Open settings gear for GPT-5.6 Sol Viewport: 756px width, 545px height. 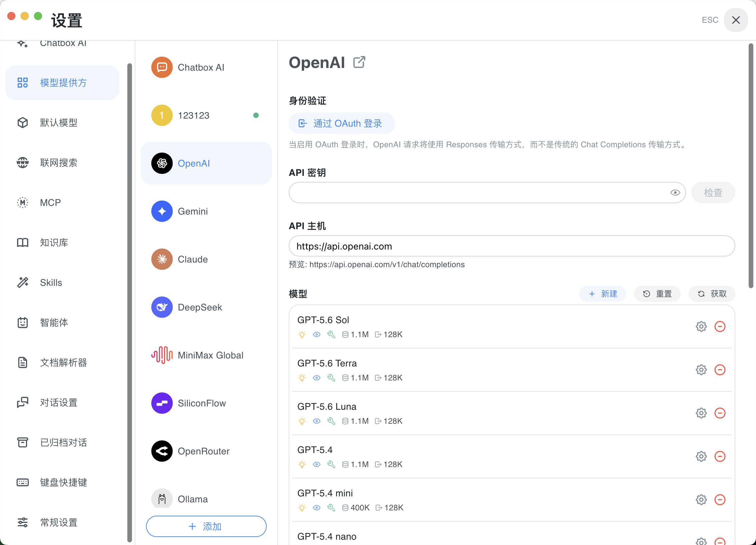click(701, 326)
